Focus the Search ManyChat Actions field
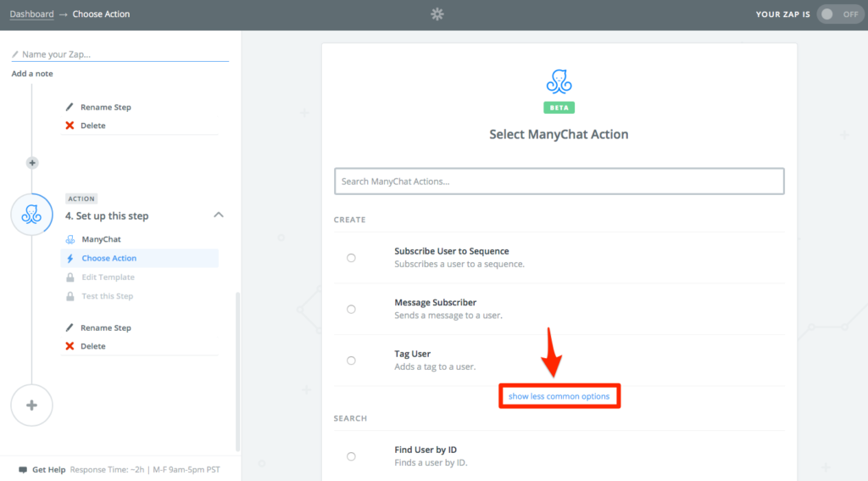This screenshot has width=868, height=481. tap(559, 182)
